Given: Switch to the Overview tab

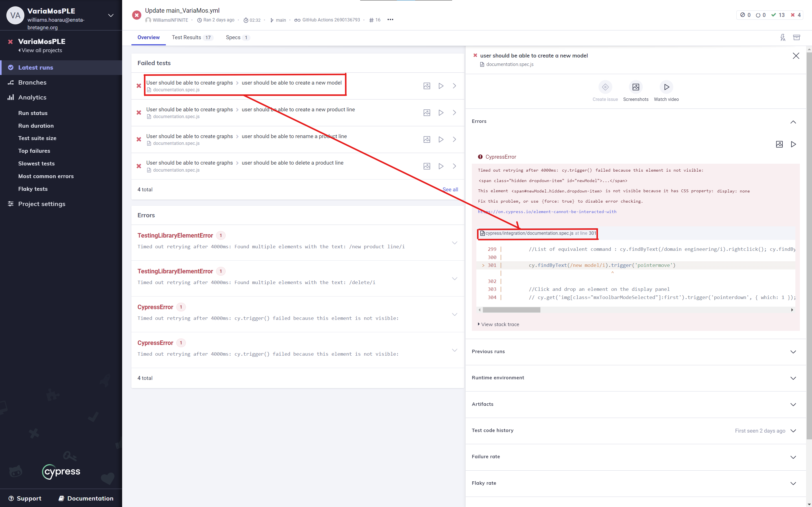Looking at the screenshot, I should pyautogui.click(x=148, y=37).
